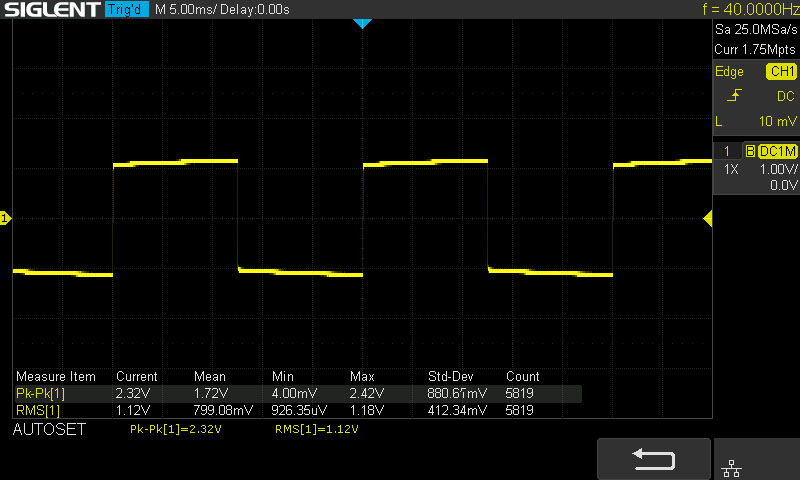Click the AUTOSET label
800x480 pixels.
click(x=49, y=430)
